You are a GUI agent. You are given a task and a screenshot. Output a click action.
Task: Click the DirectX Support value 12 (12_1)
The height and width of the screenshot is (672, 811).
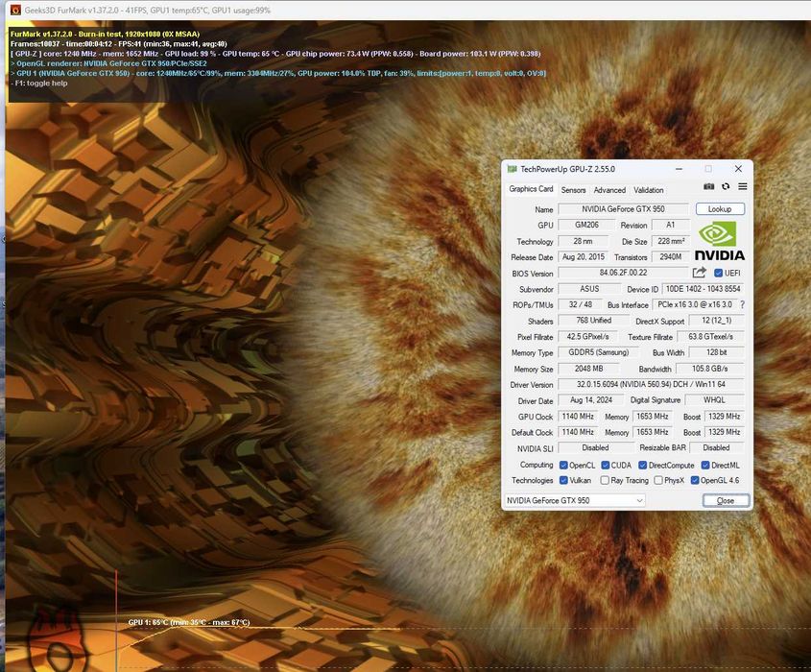(x=716, y=321)
